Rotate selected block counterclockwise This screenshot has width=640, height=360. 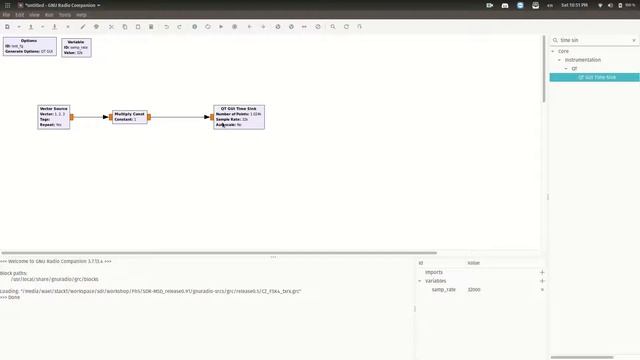[x=249, y=27]
